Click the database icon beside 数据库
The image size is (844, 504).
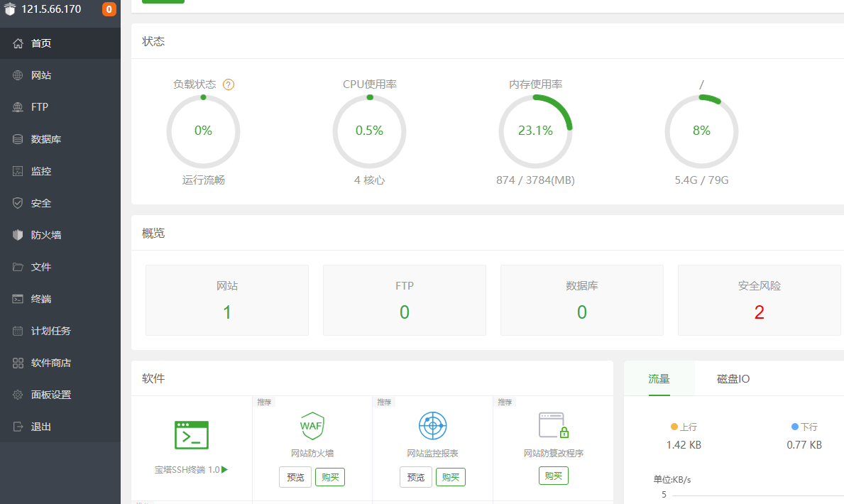pos(18,139)
